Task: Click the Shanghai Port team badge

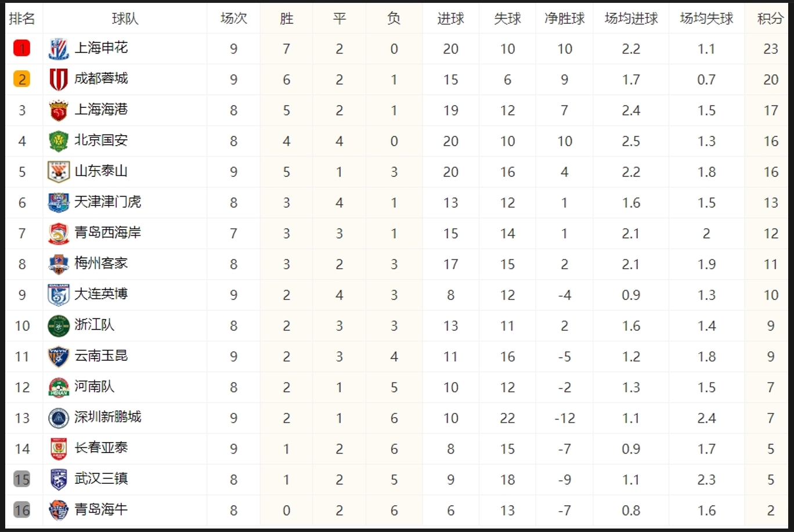Action: tap(59, 111)
